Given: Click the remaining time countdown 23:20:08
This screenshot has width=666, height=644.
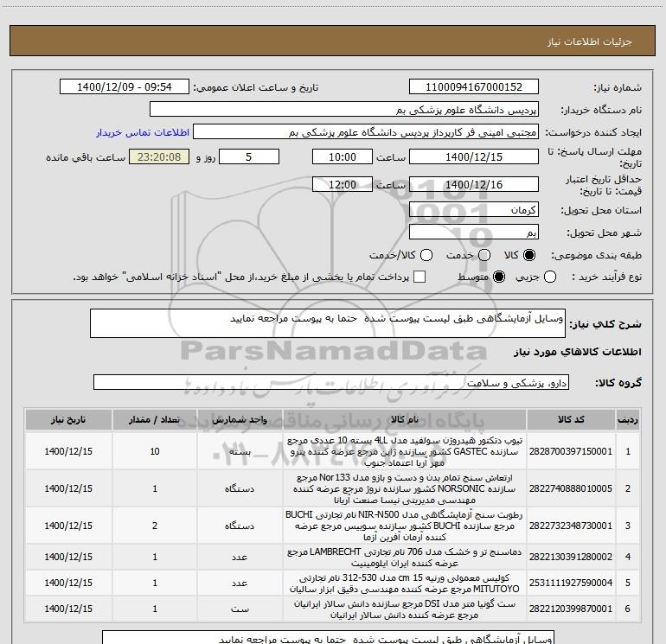Looking at the screenshot, I should coord(159,156).
